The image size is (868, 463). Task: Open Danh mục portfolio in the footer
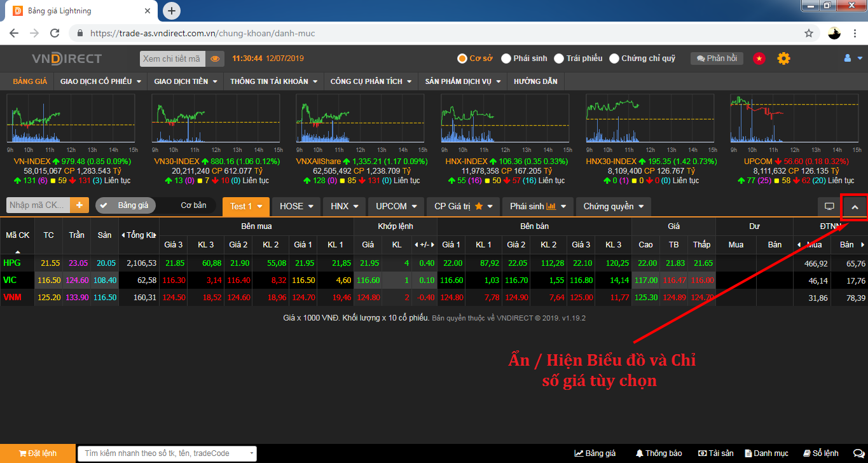(x=766, y=453)
